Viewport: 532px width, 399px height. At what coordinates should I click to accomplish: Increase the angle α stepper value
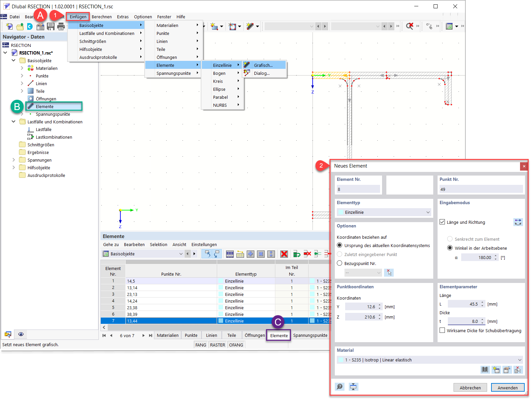point(496,256)
